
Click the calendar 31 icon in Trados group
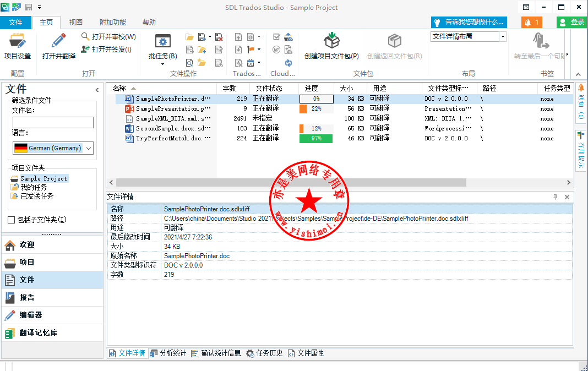pos(251,63)
